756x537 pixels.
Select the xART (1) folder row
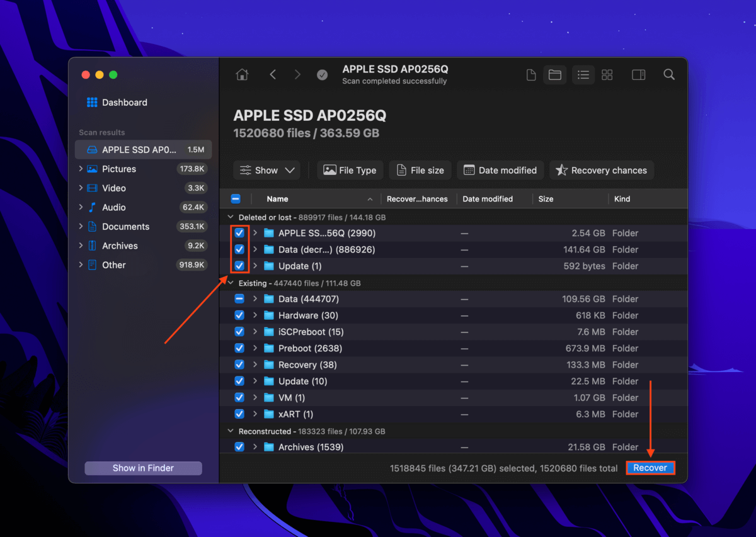[x=454, y=414]
